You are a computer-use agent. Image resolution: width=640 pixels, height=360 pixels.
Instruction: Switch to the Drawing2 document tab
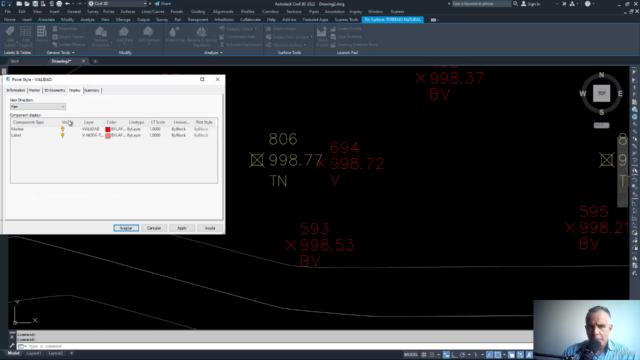click(61, 61)
